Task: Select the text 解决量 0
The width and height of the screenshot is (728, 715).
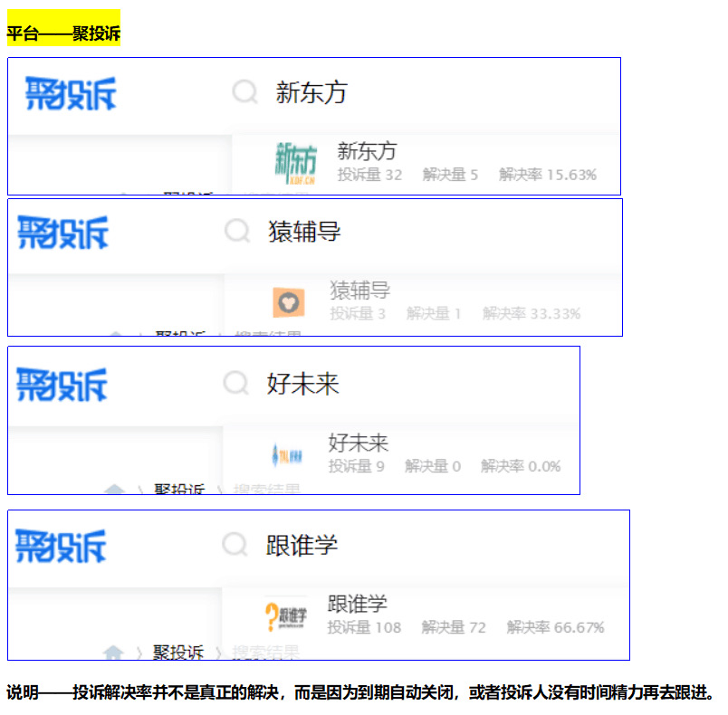Action: click(433, 466)
